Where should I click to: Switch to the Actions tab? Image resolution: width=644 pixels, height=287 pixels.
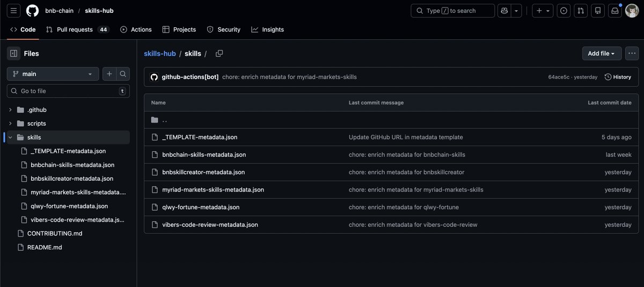pos(136,30)
